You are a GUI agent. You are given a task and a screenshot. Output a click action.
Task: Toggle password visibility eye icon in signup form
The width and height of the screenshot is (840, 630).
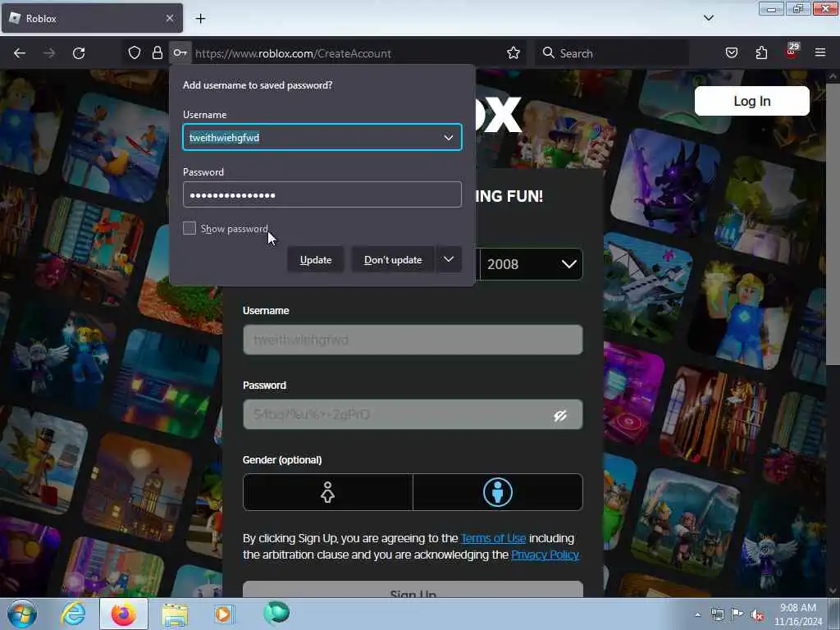(559, 415)
